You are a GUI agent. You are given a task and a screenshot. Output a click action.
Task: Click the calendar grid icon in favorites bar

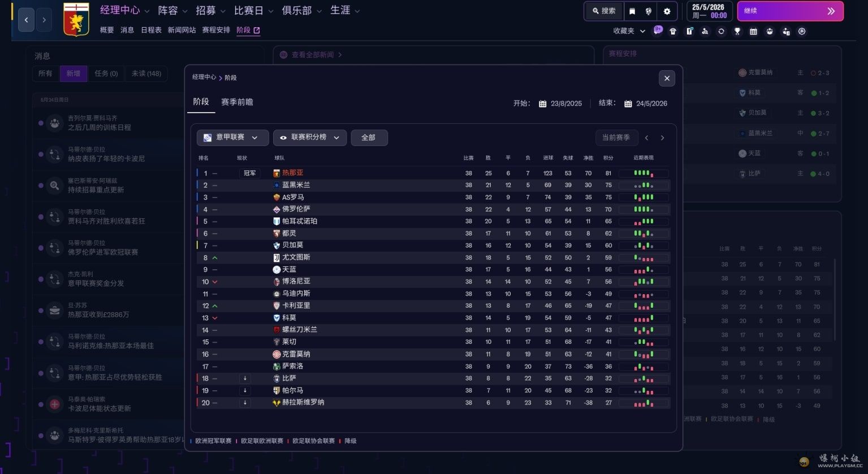[x=753, y=32]
